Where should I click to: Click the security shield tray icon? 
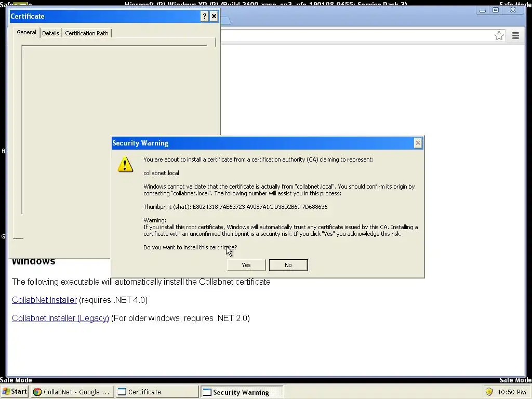point(489,392)
